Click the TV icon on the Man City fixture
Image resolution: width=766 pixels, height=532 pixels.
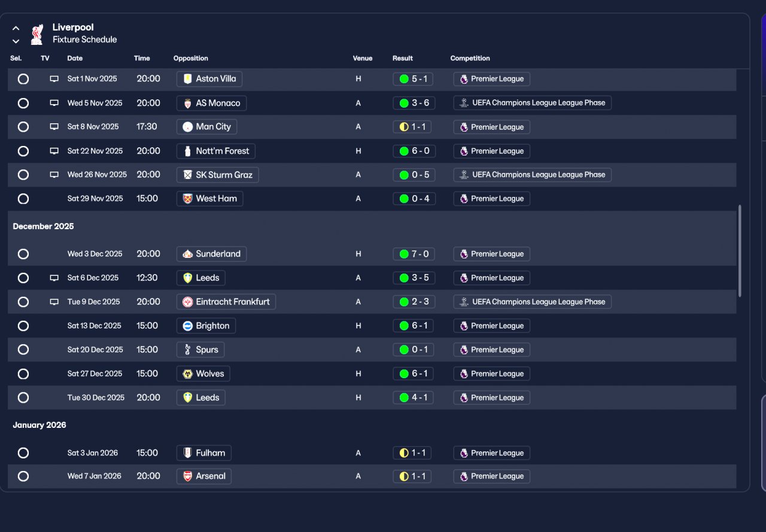click(x=54, y=127)
